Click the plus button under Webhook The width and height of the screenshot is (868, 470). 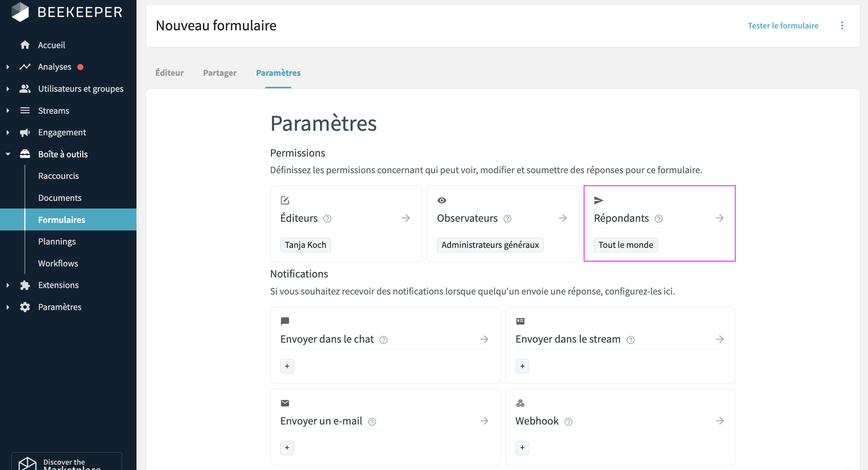coord(522,448)
